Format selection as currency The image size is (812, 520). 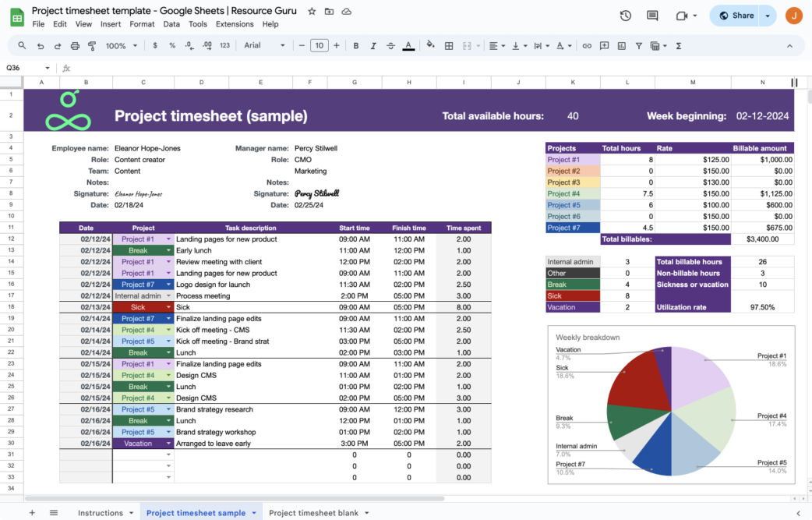154,45
